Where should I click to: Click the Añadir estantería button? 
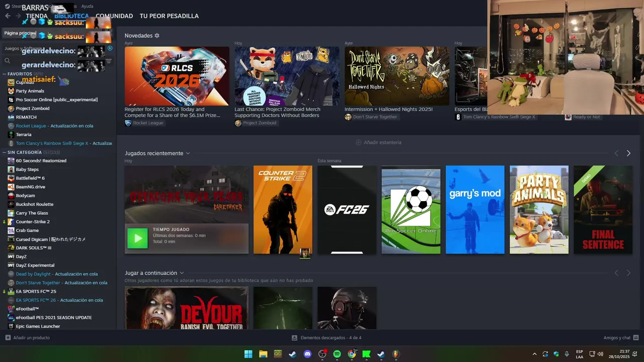pos(379,142)
